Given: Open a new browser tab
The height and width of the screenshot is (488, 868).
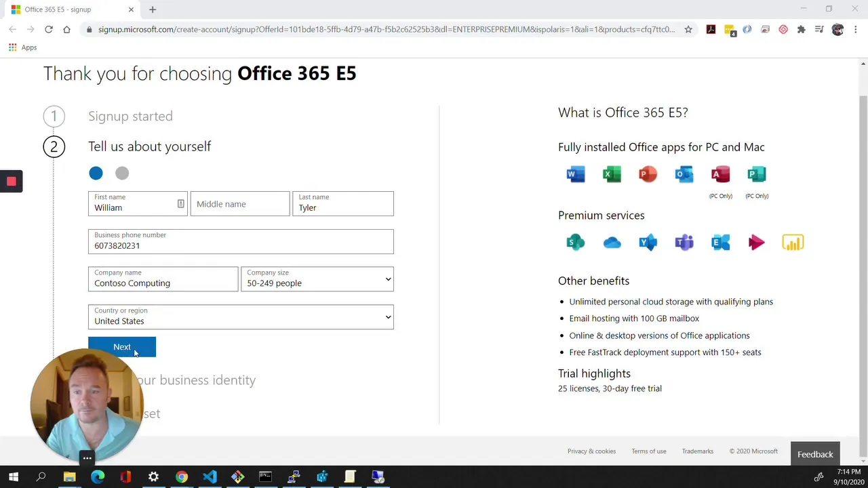Looking at the screenshot, I should (153, 9).
